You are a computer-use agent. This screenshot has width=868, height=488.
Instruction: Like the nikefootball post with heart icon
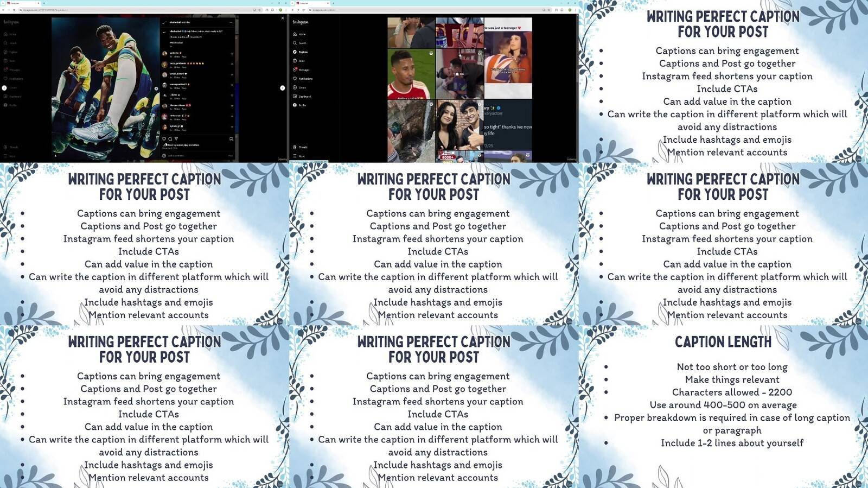pyautogui.click(x=164, y=138)
